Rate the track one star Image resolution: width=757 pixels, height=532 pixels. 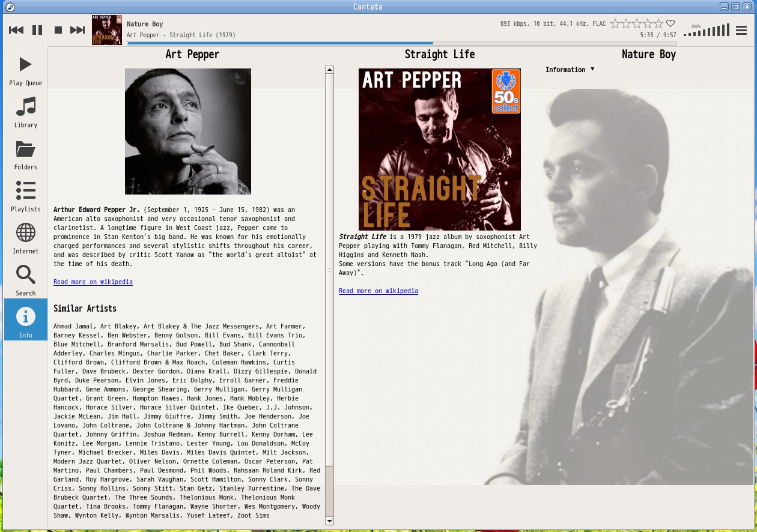(x=615, y=24)
